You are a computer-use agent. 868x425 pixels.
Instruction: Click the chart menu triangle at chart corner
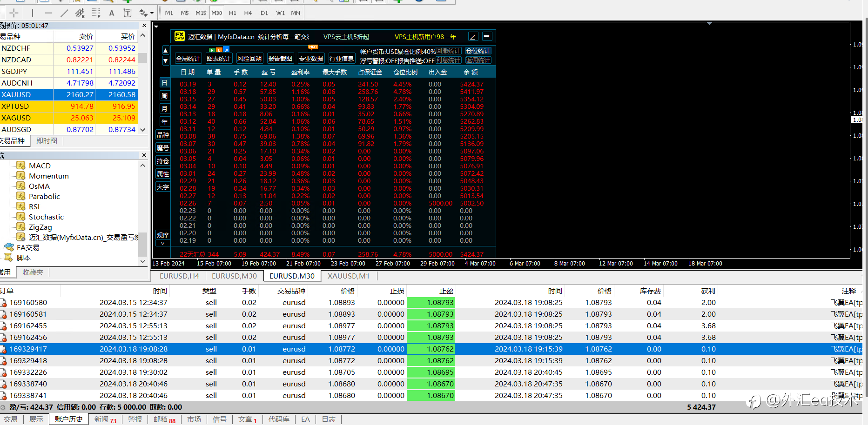coord(156,27)
